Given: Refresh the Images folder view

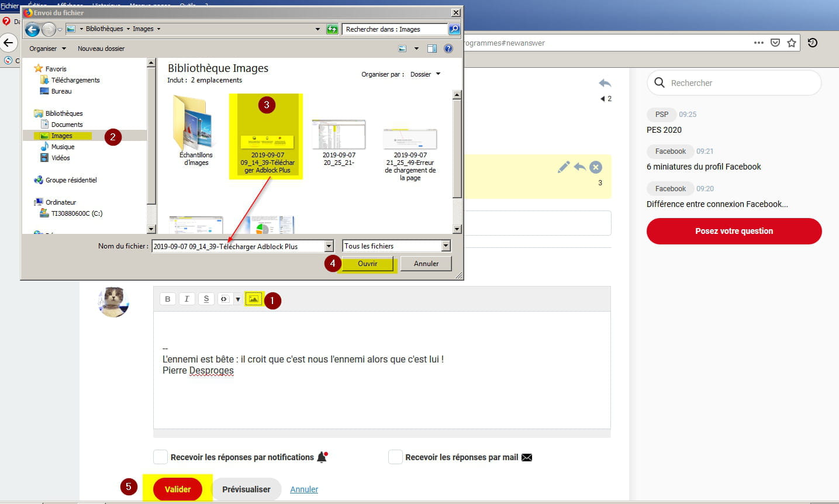Looking at the screenshot, I should coord(332,29).
